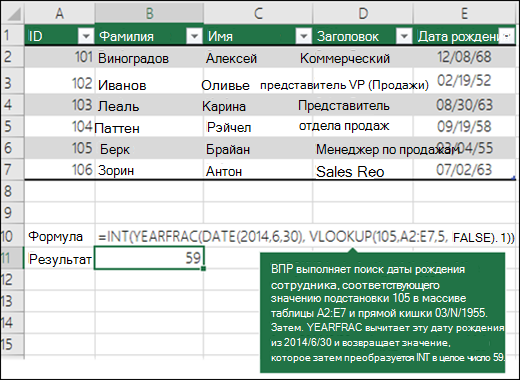The width and height of the screenshot is (520, 380).
Task: Select the представитель VP (Продажи) cell
Action: pos(363,81)
